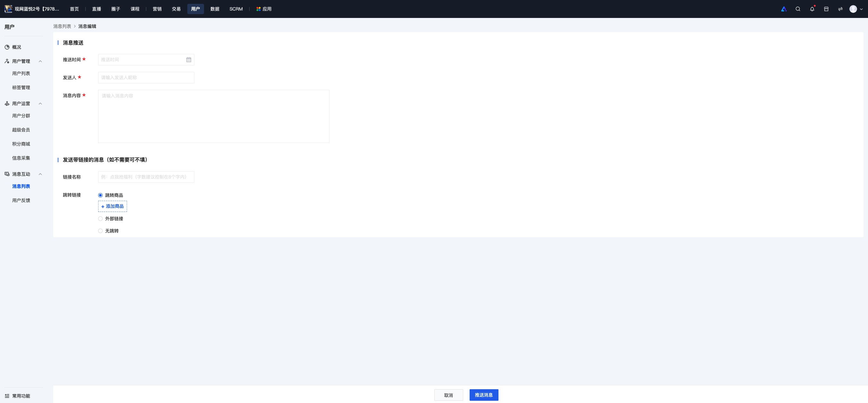This screenshot has width=868, height=403.
Task: Click the user management person icon
Action: tap(7, 61)
